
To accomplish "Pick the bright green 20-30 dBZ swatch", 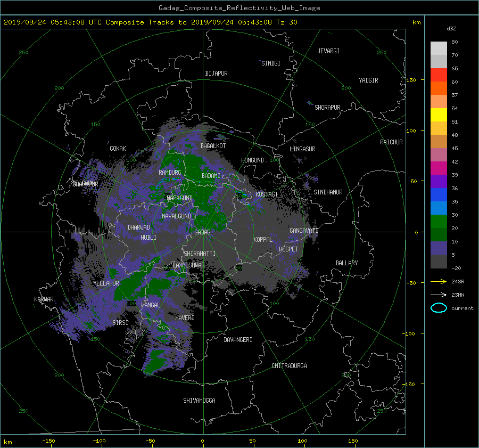I will pos(439,222).
